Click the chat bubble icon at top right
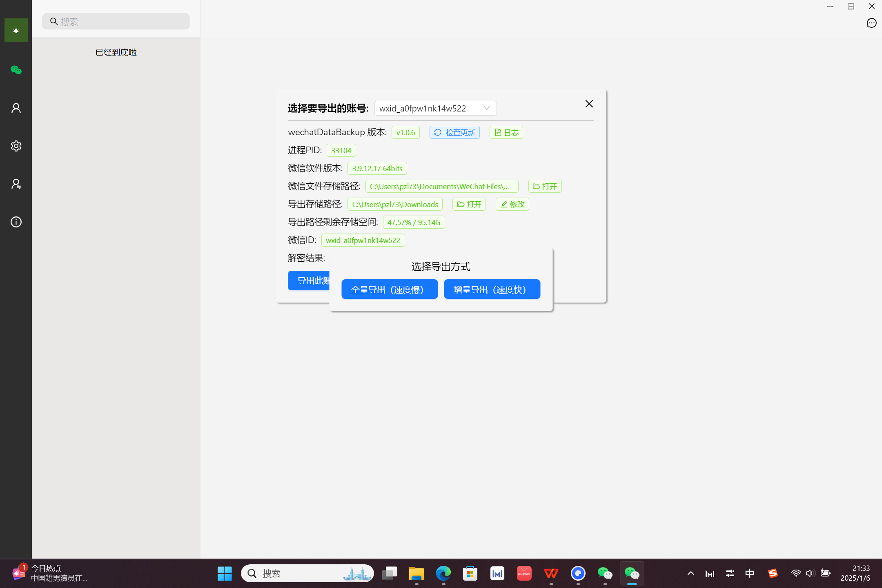Image resolution: width=882 pixels, height=588 pixels. (x=871, y=23)
